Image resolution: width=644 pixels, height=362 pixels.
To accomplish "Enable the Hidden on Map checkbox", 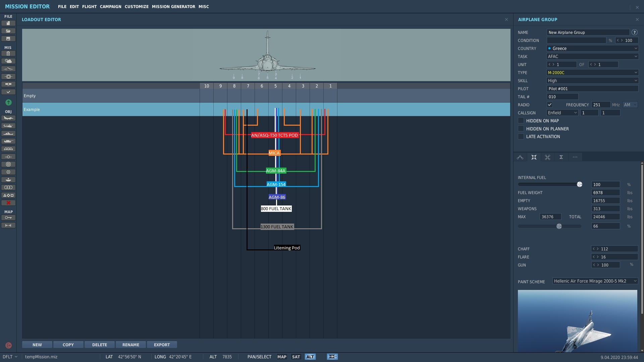I will click(x=521, y=121).
